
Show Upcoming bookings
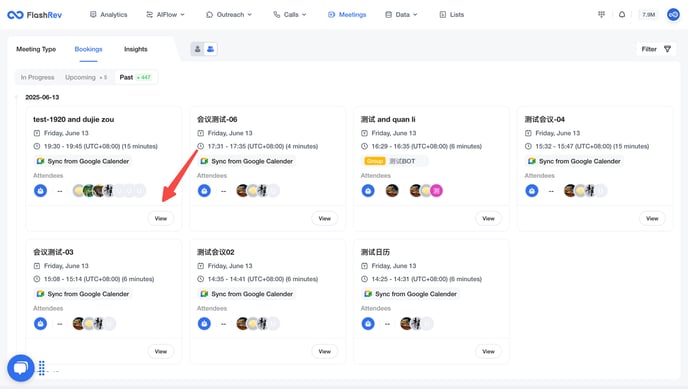coord(86,77)
